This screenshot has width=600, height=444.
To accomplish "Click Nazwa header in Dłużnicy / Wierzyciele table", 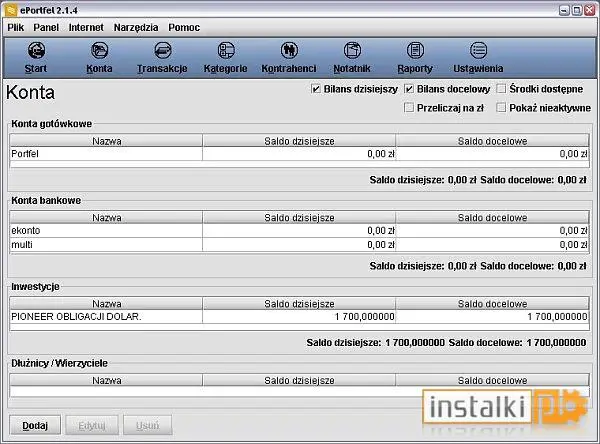I will coord(106,380).
